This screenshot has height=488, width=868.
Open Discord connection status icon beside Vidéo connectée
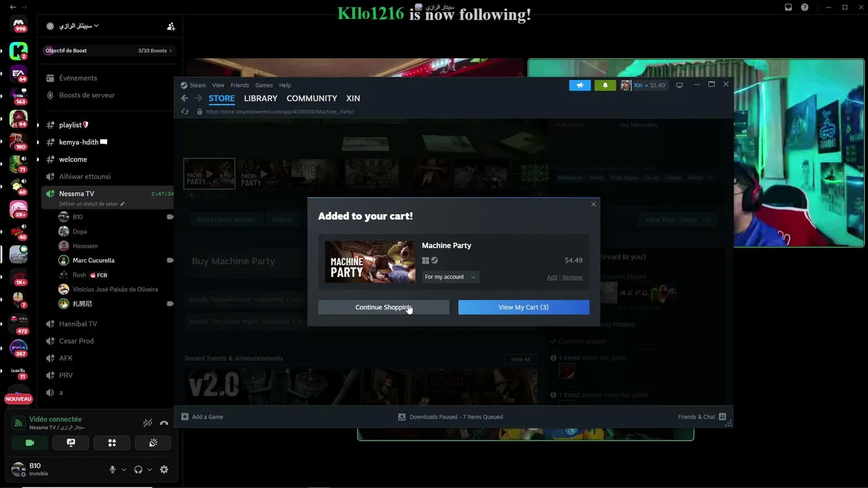[18, 423]
